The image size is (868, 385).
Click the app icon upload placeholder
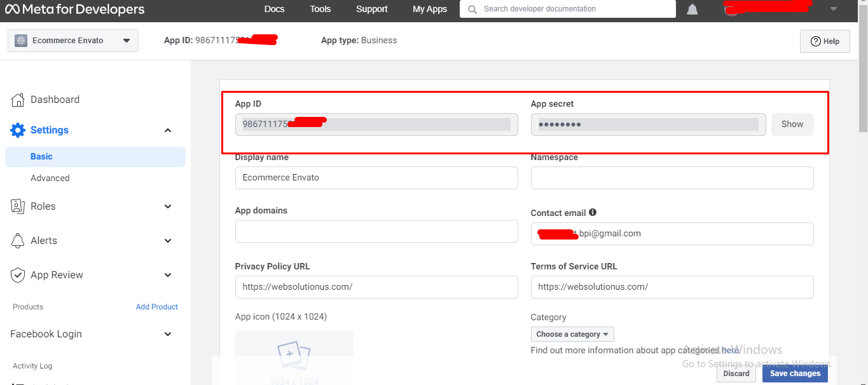pos(294,356)
